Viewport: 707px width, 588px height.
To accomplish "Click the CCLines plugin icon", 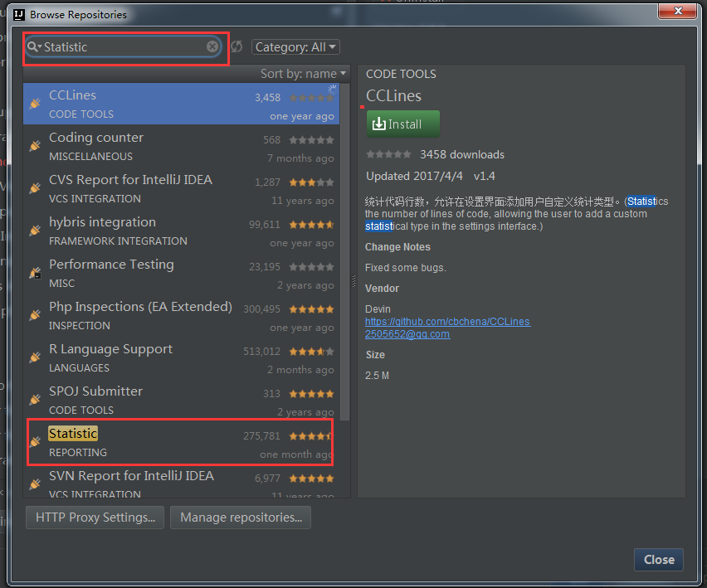I will tap(35, 104).
